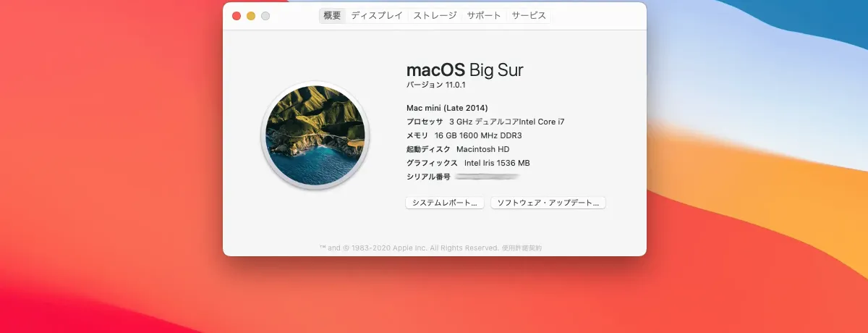Show the サービス tab
The width and height of the screenshot is (868, 333).
tap(529, 16)
